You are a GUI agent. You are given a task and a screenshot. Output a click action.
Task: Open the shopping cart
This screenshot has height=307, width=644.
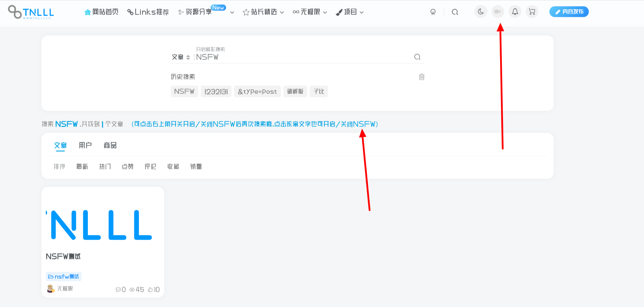tap(532, 12)
